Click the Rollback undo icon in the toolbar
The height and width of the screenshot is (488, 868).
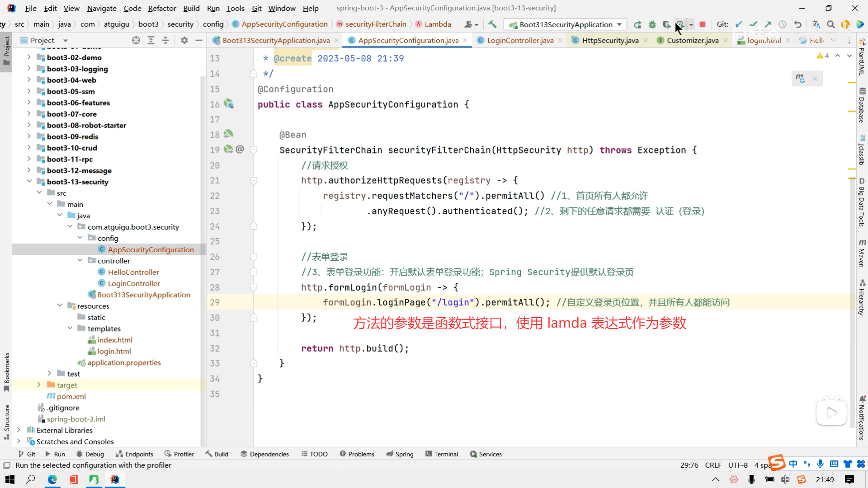coord(798,24)
